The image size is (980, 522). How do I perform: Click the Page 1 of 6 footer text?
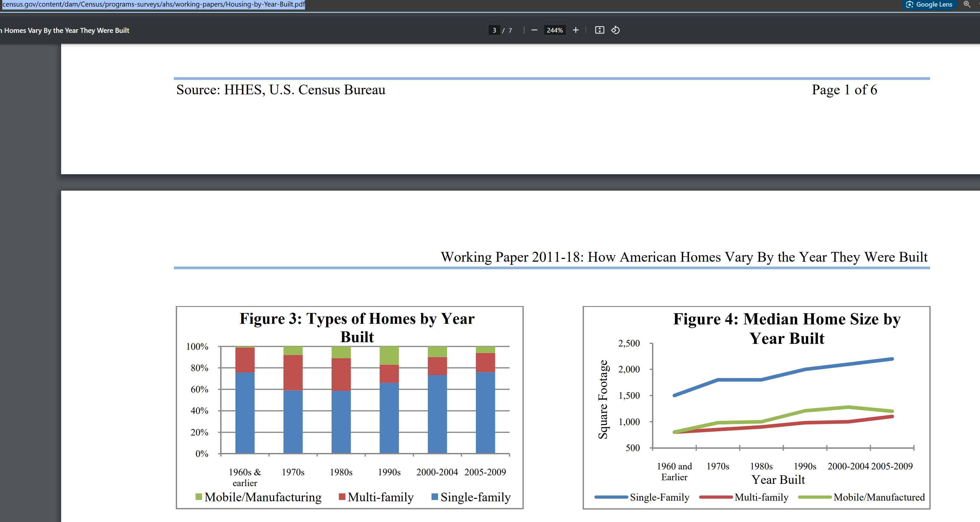coord(844,90)
